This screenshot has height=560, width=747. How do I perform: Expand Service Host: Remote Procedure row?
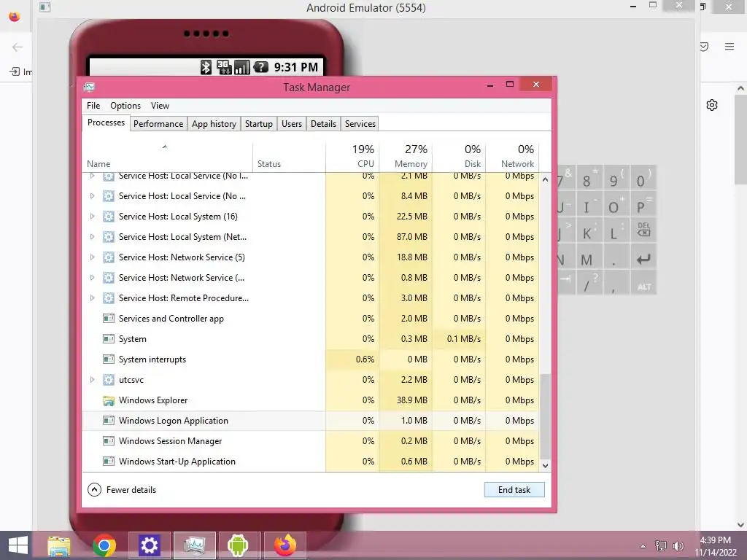coord(92,298)
